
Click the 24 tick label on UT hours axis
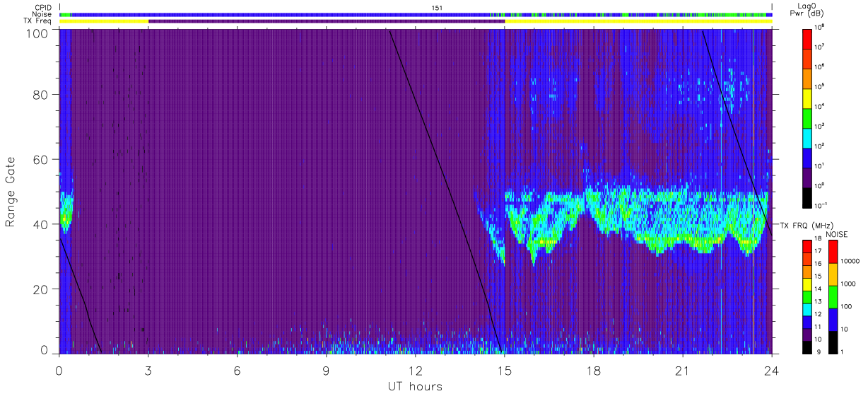(x=772, y=371)
